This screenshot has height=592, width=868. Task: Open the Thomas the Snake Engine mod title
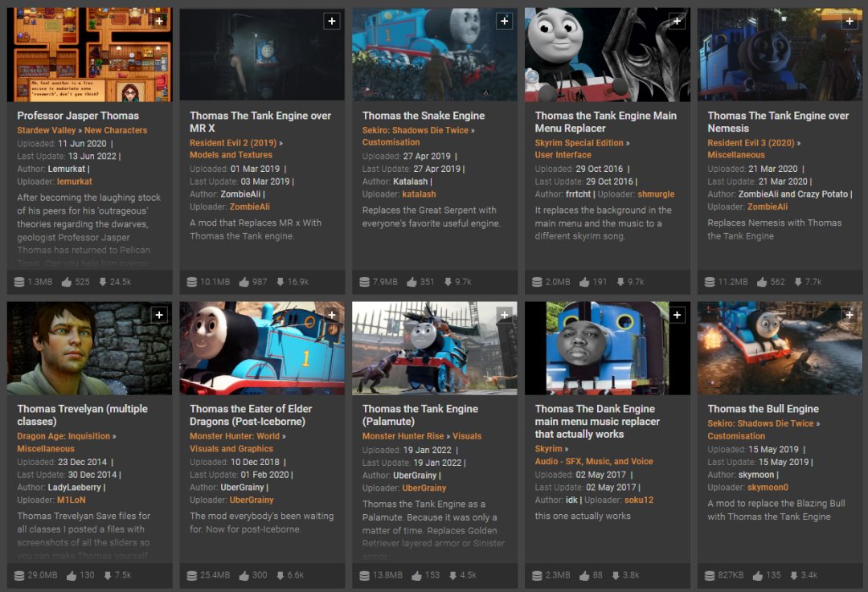(424, 116)
